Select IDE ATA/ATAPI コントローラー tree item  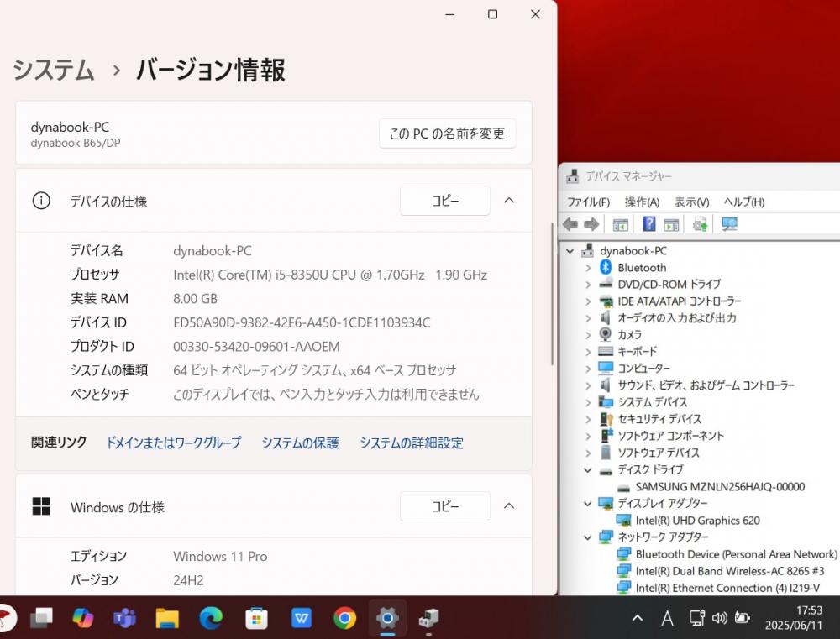(x=680, y=301)
